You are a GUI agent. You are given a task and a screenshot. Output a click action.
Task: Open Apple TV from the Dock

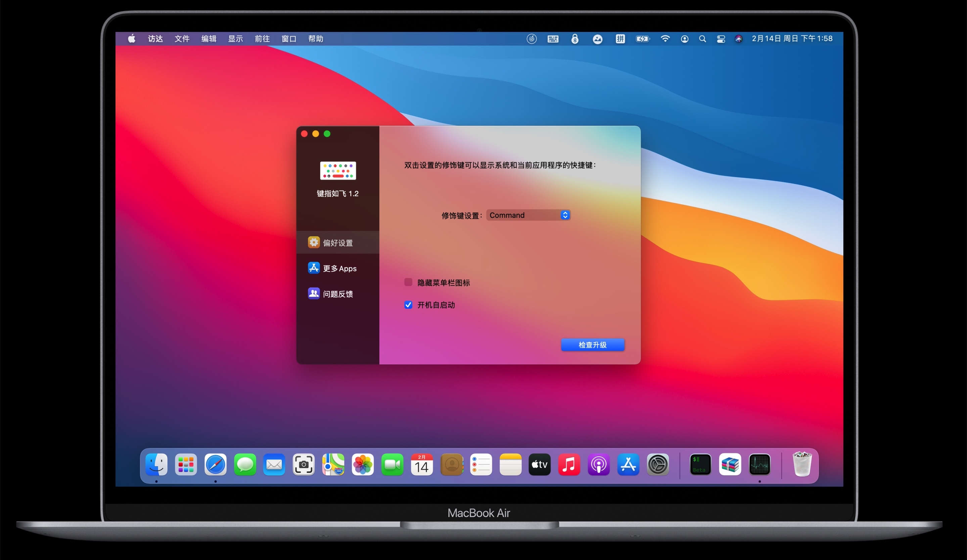click(540, 464)
